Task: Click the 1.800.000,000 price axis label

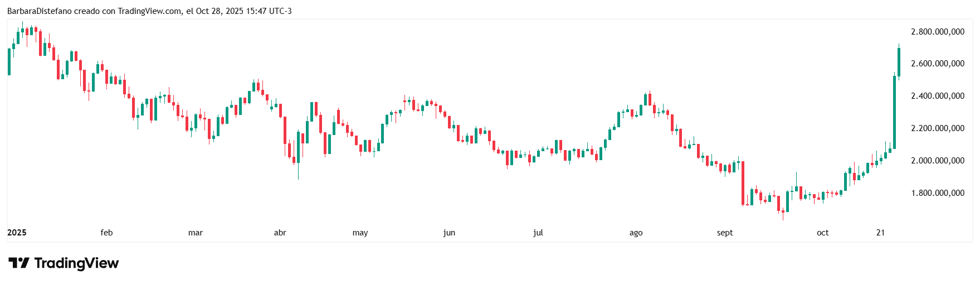Action: [x=938, y=193]
